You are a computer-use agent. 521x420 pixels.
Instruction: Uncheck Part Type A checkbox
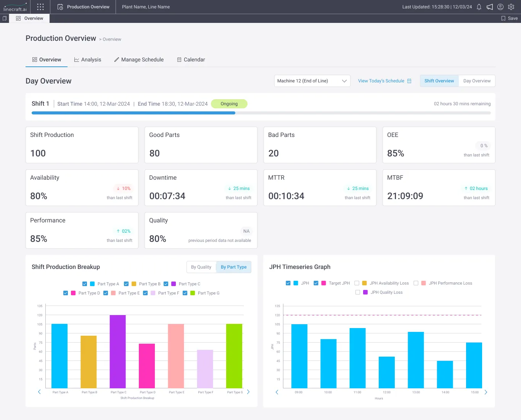85,284
